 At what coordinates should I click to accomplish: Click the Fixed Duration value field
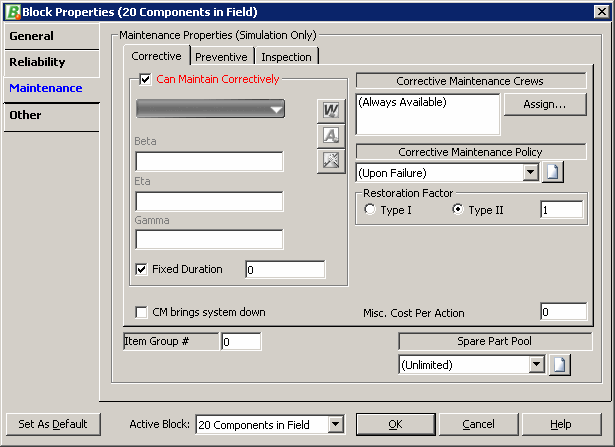click(x=285, y=269)
